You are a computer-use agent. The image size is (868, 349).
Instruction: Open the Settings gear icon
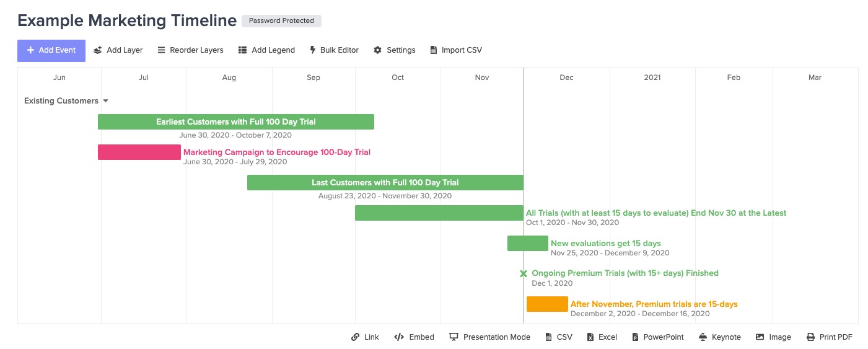pyautogui.click(x=377, y=50)
